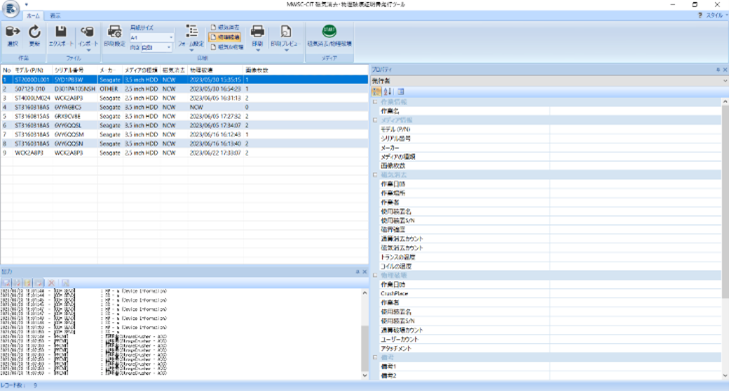The width and height of the screenshot is (729, 391).
Task: Click the CrushPlace property value field
Action: pyautogui.click(x=635, y=293)
